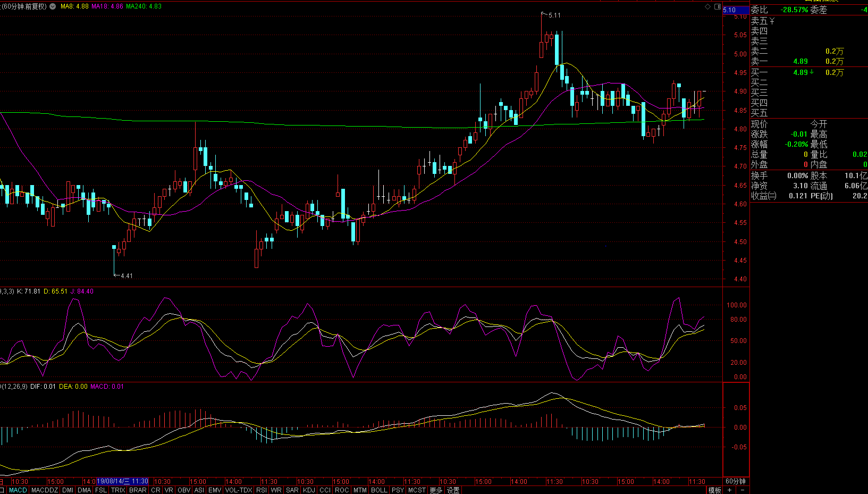The height and width of the screenshot is (494, 868).
Task: Switch to the MCST indicator tab
Action: (x=417, y=490)
